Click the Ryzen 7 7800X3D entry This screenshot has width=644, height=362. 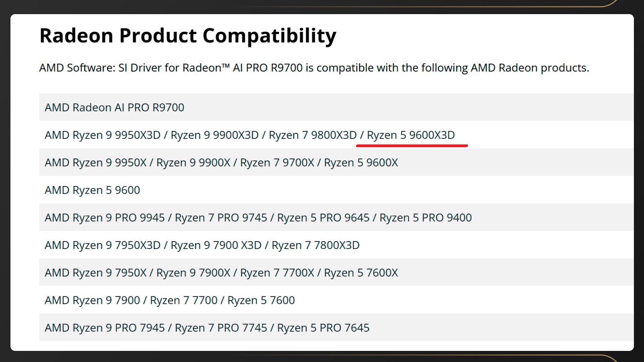(x=315, y=245)
